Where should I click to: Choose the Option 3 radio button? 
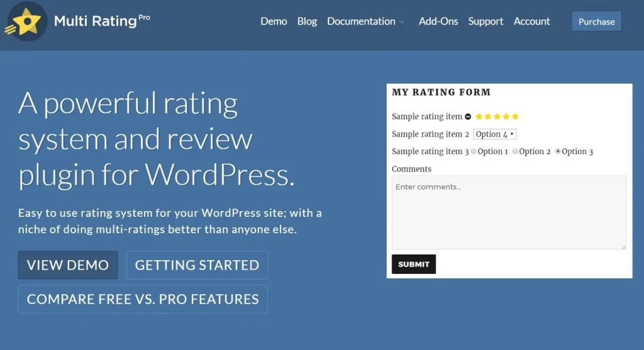[558, 151]
